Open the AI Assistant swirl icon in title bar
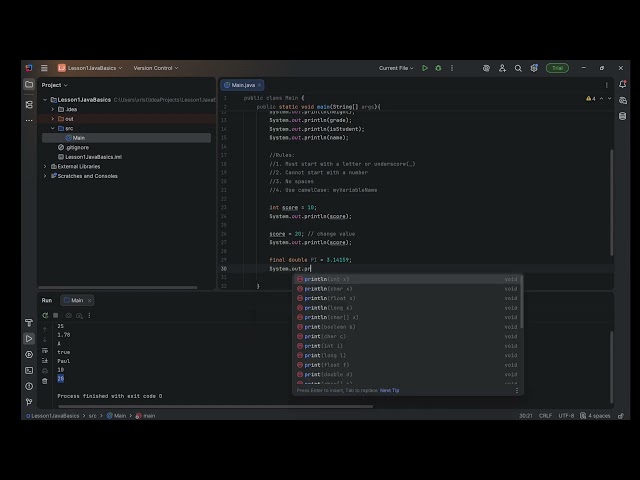This screenshot has width=640, height=480. (486, 68)
